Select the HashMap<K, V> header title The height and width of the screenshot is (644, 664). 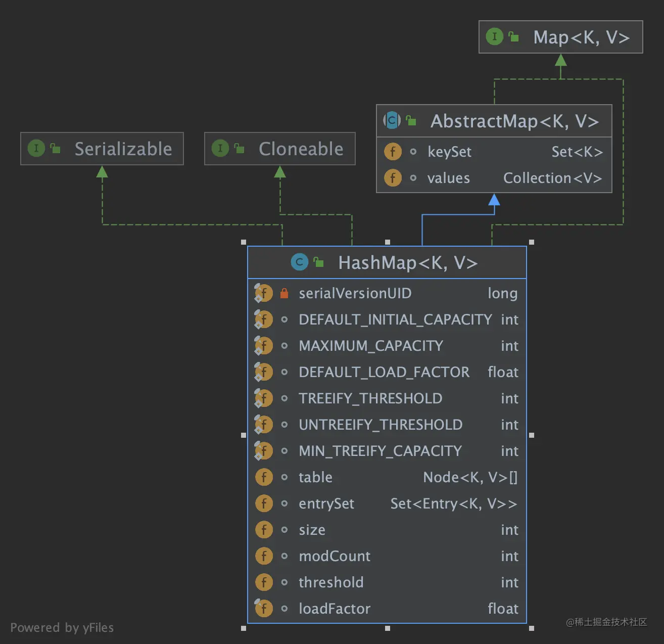point(408,262)
